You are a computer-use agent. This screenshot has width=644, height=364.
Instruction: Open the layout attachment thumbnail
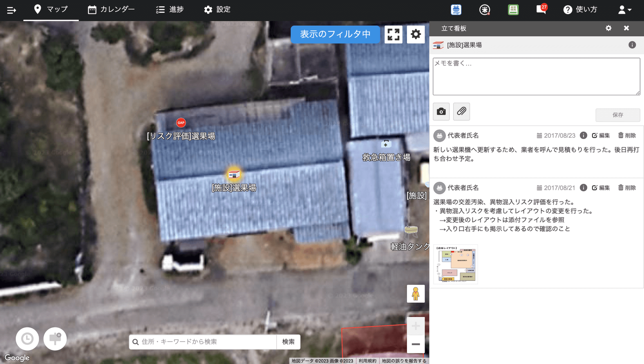pos(455,264)
